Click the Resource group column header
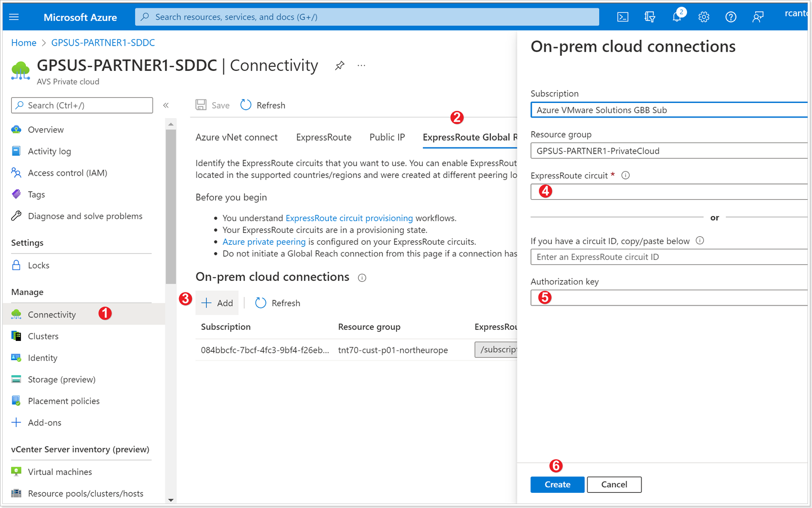 tap(369, 327)
